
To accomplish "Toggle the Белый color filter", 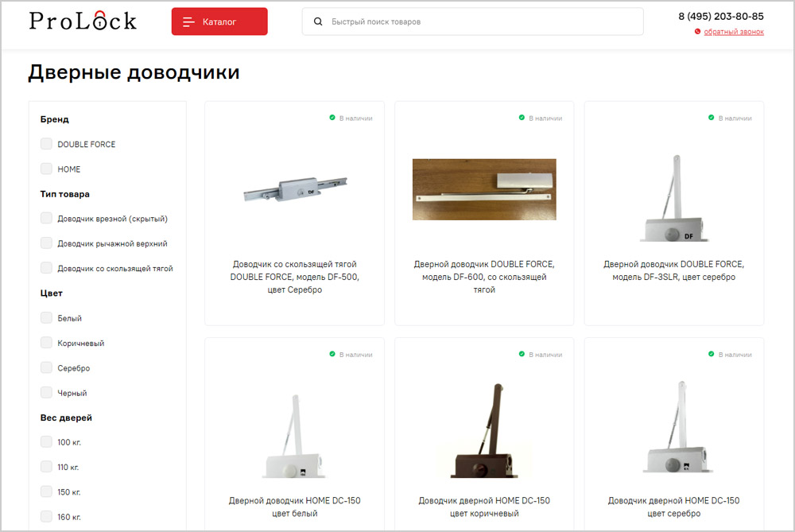I will (47, 318).
